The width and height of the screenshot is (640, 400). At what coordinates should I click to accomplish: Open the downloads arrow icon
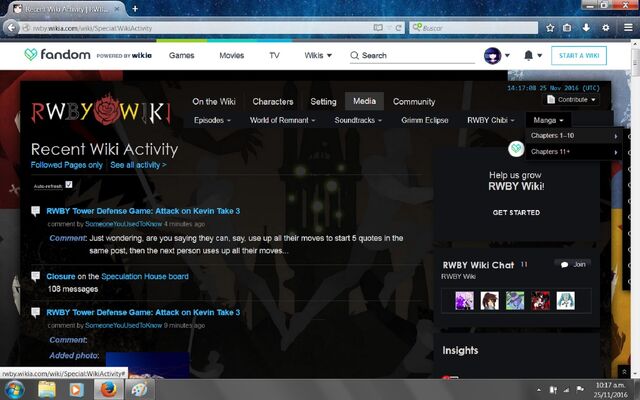pyautogui.click(x=586, y=28)
